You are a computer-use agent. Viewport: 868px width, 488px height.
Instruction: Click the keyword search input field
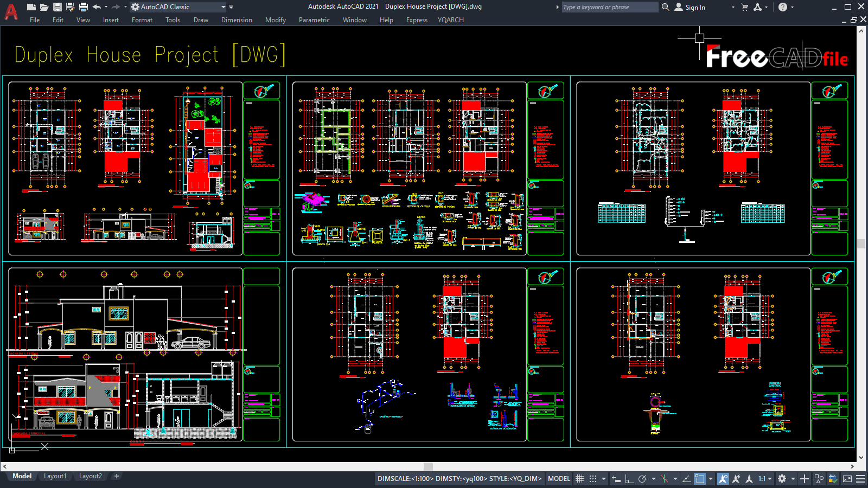pos(610,7)
